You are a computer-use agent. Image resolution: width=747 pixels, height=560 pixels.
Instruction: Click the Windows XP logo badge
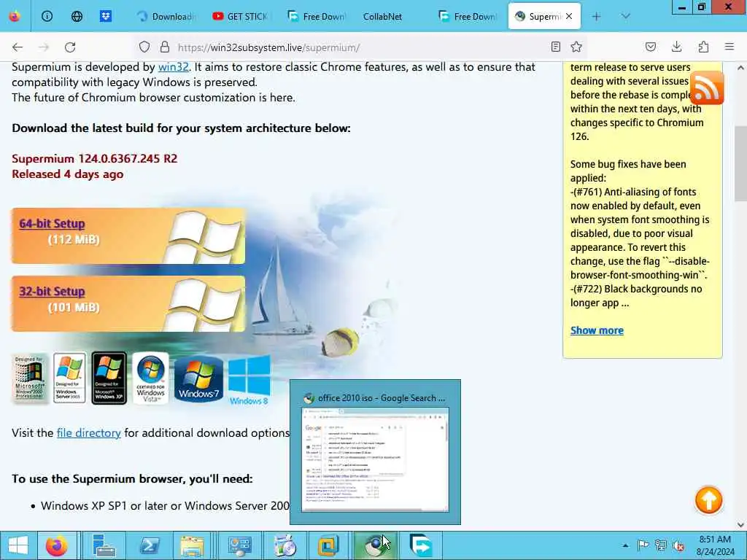[109, 378]
